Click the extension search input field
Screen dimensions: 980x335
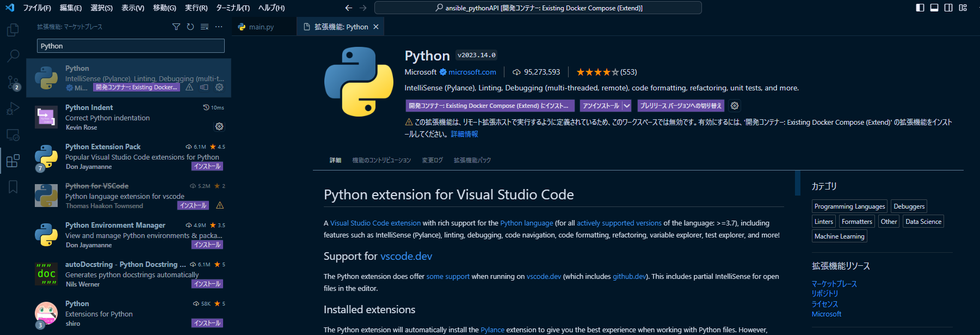pyautogui.click(x=131, y=46)
